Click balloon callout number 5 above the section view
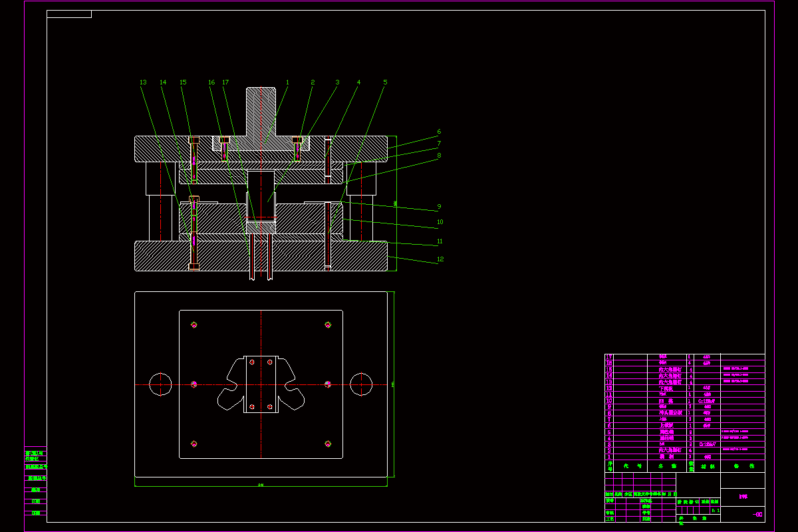The image size is (798, 532). (385, 82)
